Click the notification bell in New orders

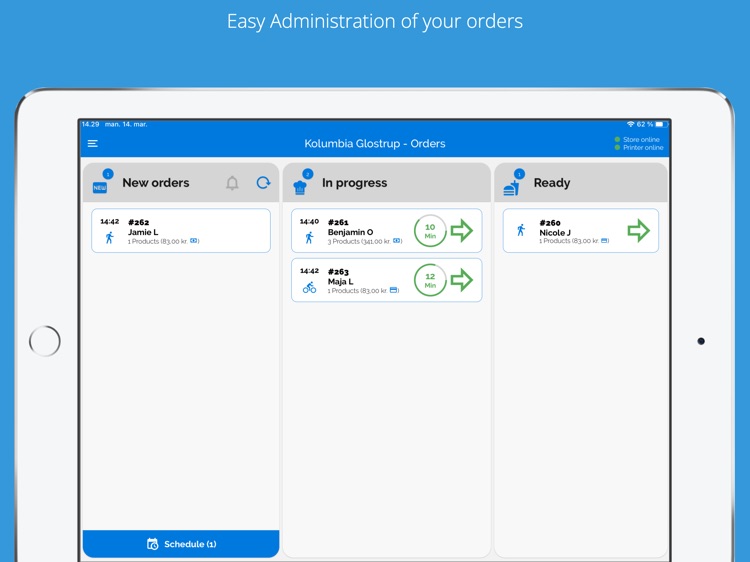(232, 183)
